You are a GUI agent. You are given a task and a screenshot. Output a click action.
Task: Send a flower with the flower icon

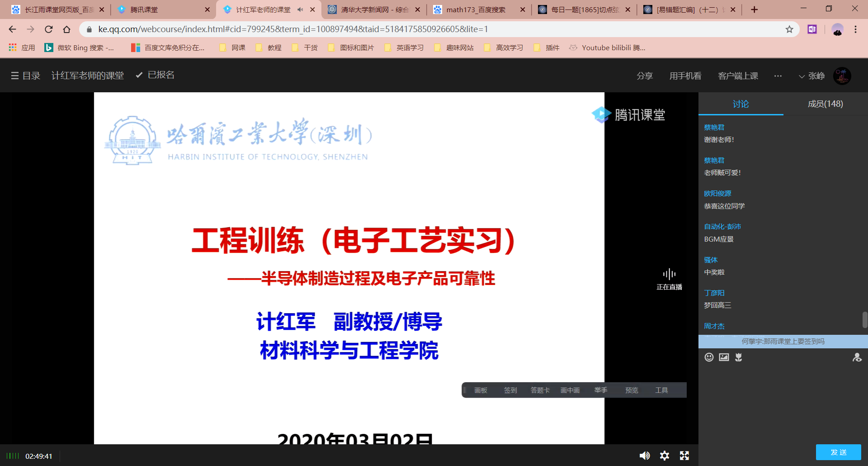click(x=739, y=357)
